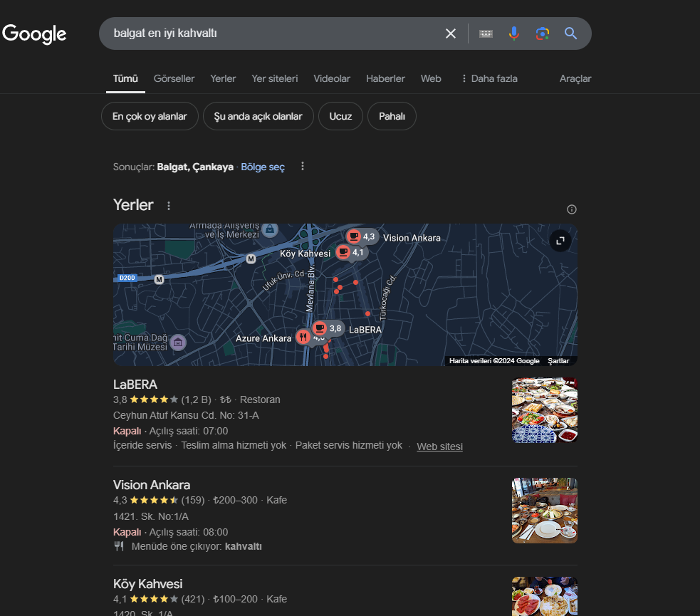The height and width of the screenshot is (616, 700).
Task: Click LaBERA 3,8 map pin
Action: [328, 328]
